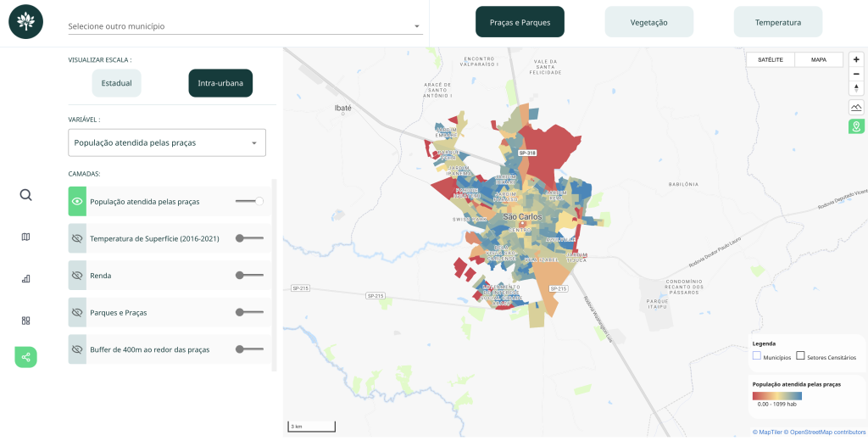Select the Estadual scale button
Image resolution: width=868 pixels, height=441 pixels.
pos(116,83)
